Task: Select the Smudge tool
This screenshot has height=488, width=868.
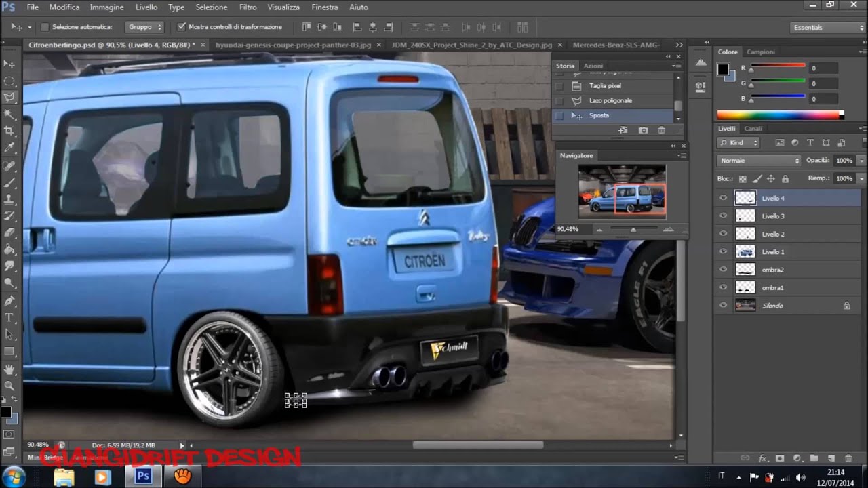Action: click(x=9, y=266)
